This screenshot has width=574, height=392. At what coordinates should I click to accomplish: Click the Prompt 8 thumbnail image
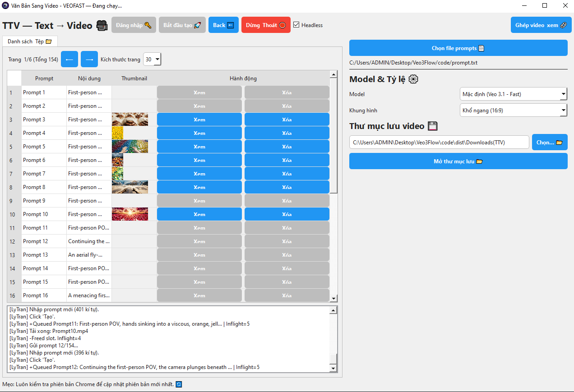(130, 187)
